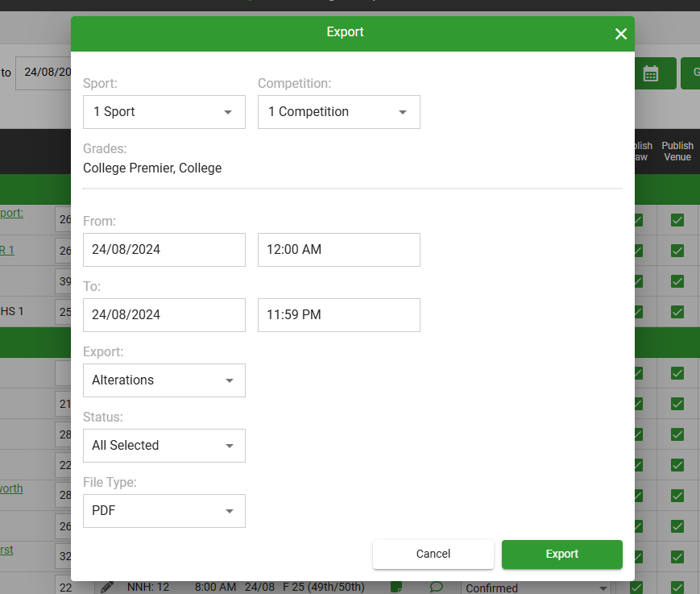Click the 'F 25 (49th/50th)' text in bottom row

click(x=324, y=587)
